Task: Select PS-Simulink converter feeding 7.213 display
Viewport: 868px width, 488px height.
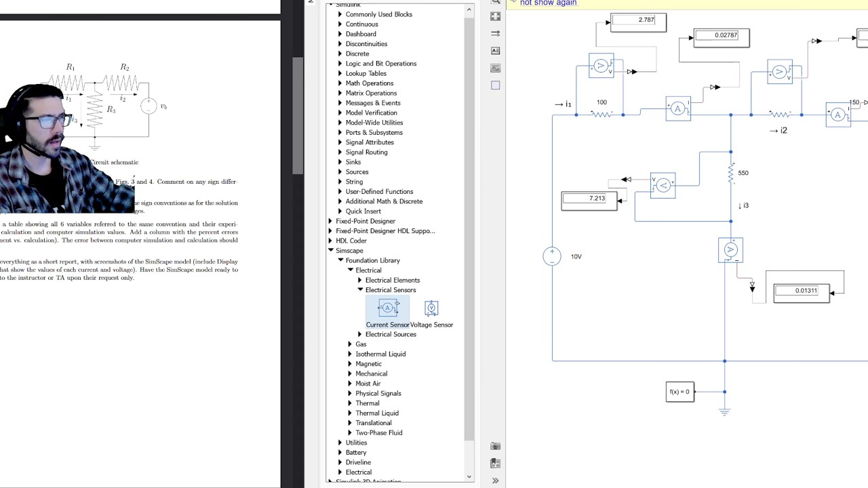Action: (x=626, y=180)
